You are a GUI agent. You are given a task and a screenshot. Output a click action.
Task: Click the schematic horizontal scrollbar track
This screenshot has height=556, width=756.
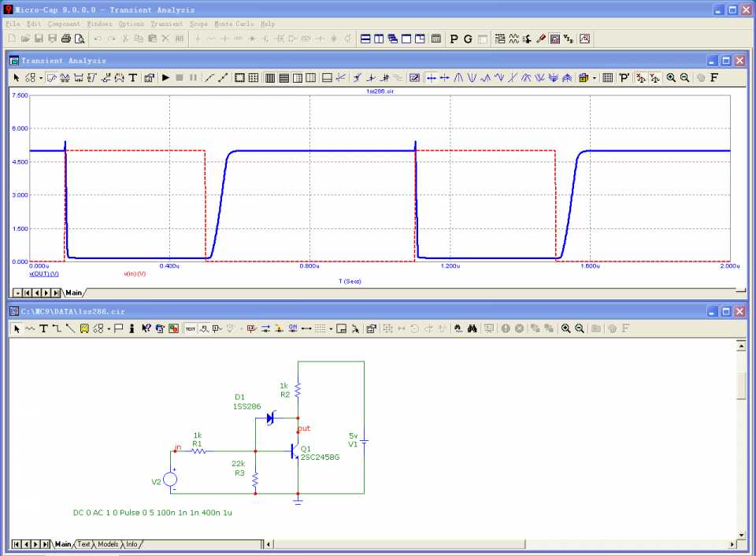627,544
